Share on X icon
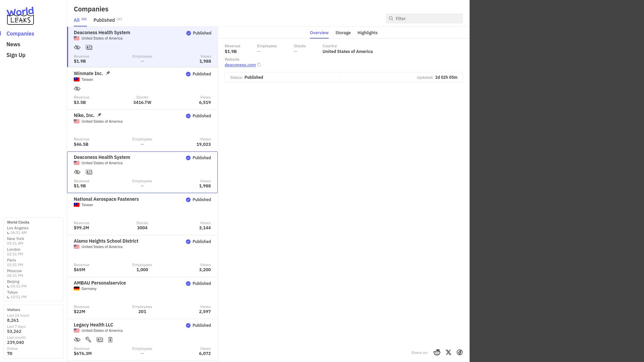 pos(448,352)
